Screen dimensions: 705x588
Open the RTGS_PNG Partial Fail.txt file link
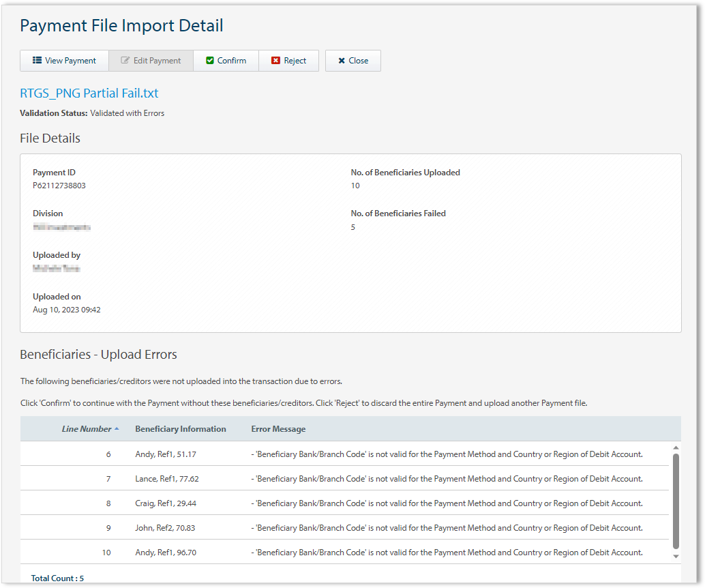click(x=89, y=93)
